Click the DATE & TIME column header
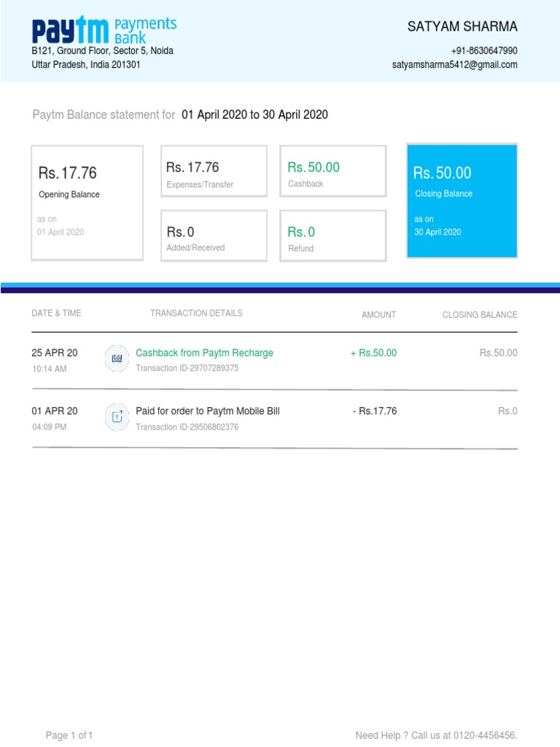The width and height of the screenshot is (560, 747). [x=57, y=314]
